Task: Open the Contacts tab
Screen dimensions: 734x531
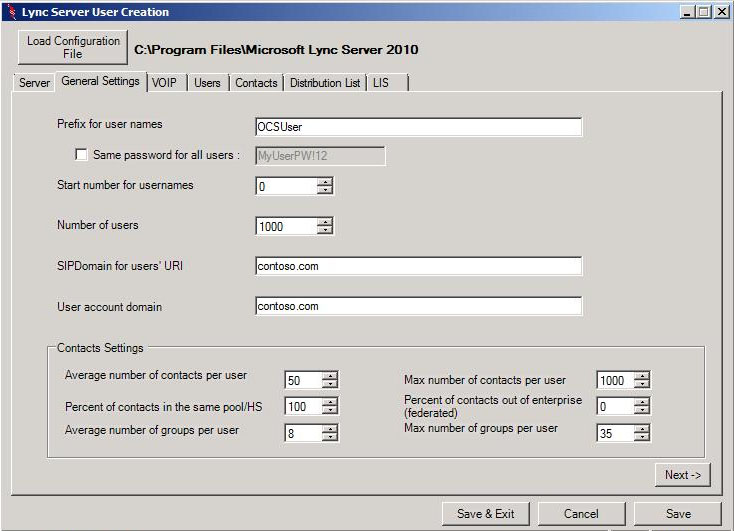Action: 256,83
